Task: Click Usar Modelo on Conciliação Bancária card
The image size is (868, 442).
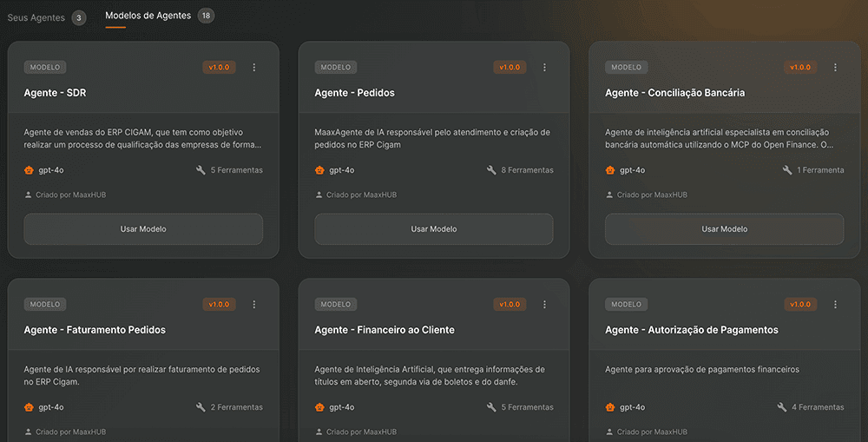Action: [725, 228]
